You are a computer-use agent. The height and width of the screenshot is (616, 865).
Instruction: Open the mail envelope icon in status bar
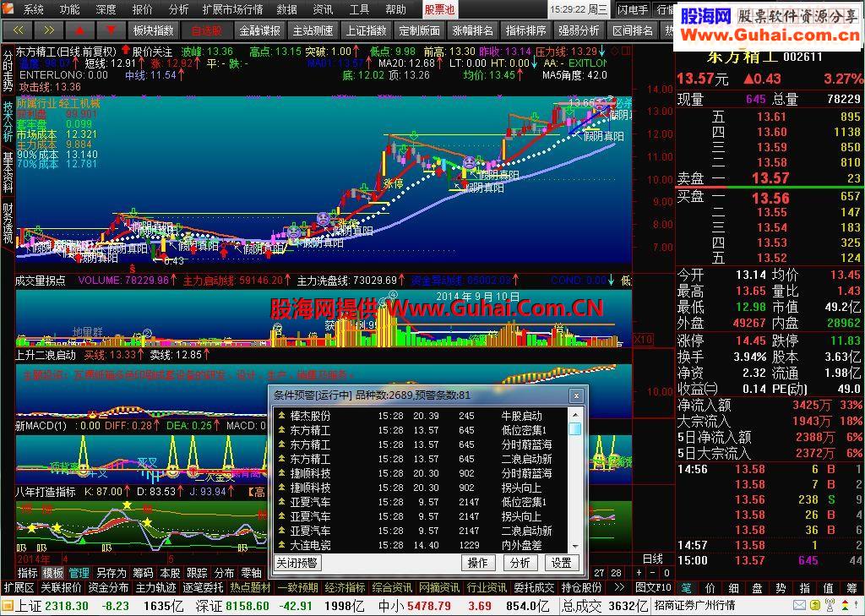click(x=800, y=606)
